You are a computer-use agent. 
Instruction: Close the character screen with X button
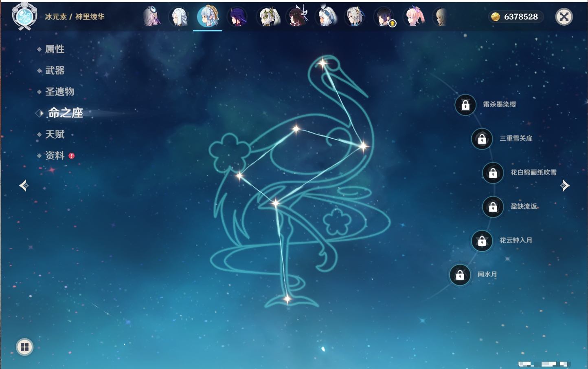(564, 17)
